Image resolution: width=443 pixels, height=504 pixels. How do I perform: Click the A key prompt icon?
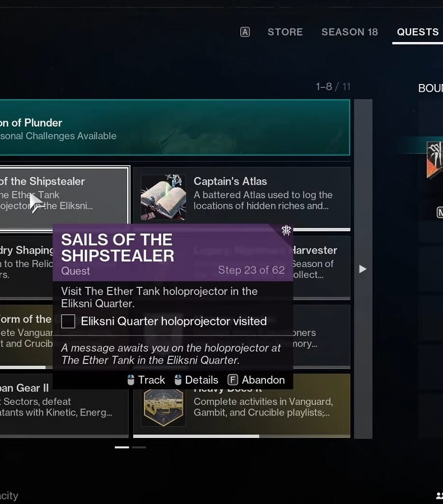[x=245, y=32]
